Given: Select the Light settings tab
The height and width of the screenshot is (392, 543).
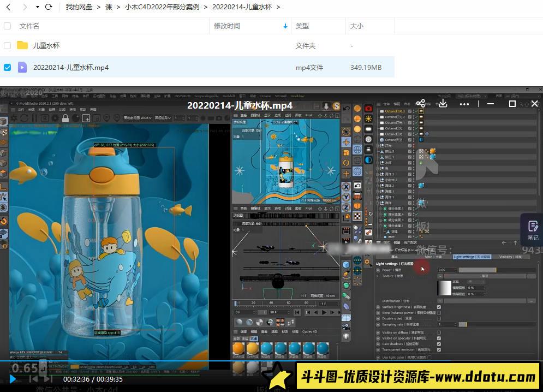Looking at the screenshot, I should pyautogui.click(x=472, y=257).
